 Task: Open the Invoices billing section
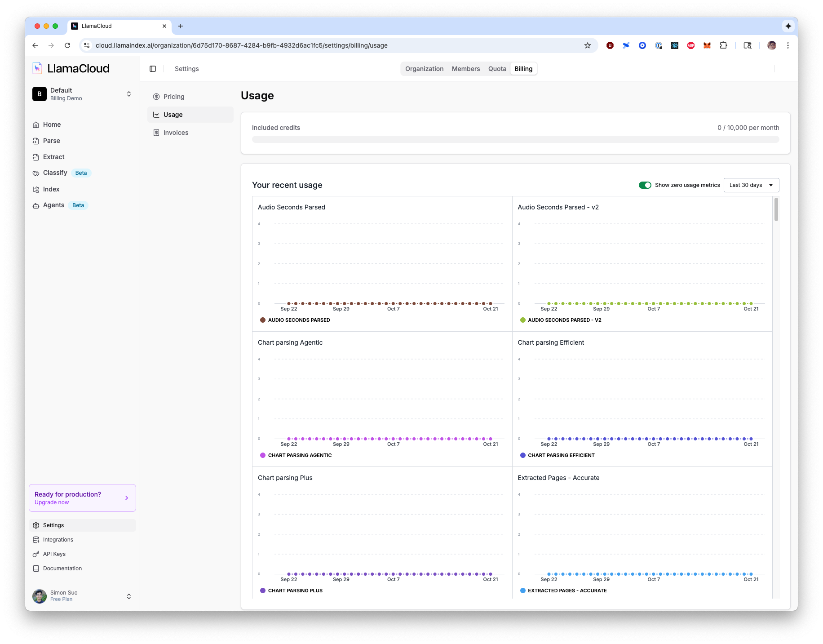[x=176, y=133]
